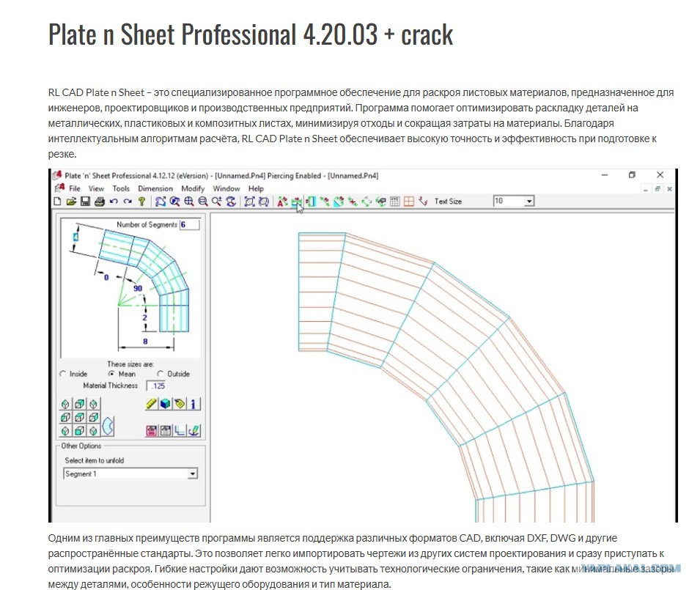Show the blue 3D cube view icon

(x=165, y=404)
